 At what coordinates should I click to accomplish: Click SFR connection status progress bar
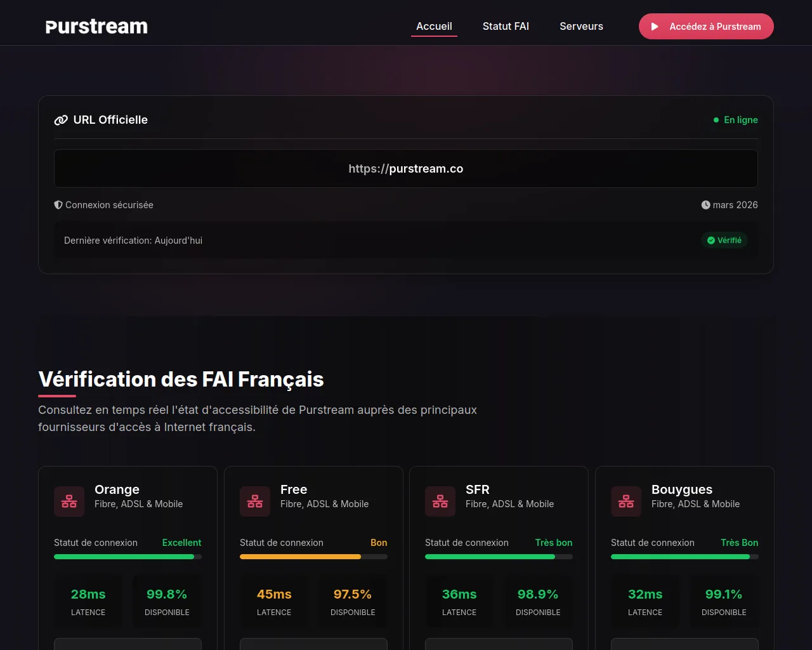[x=499, y=557]
